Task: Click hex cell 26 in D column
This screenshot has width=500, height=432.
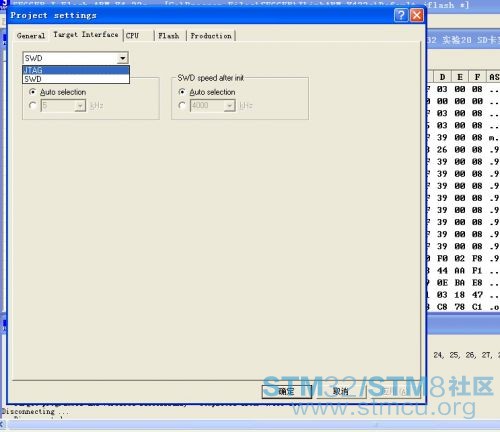Action: 442,150
